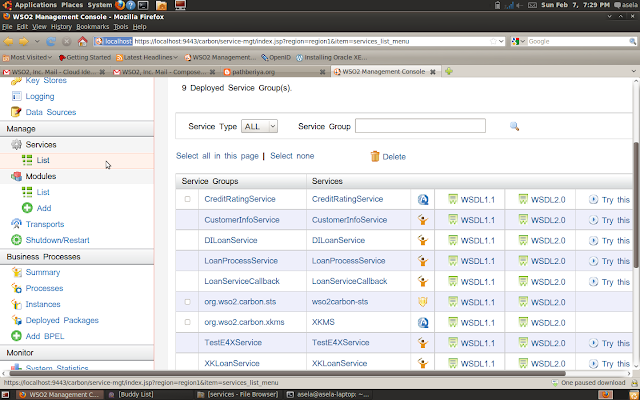Click the Instances sidebar icon
This screenshot has height=400, width=640.
coord(16,304)
